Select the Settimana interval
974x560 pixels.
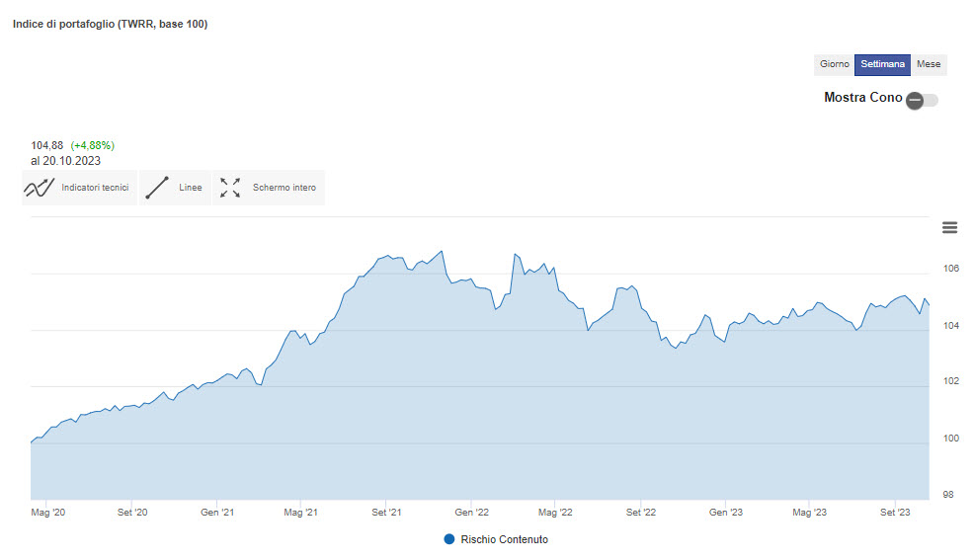pyautogui.click(x=882, y=64)
